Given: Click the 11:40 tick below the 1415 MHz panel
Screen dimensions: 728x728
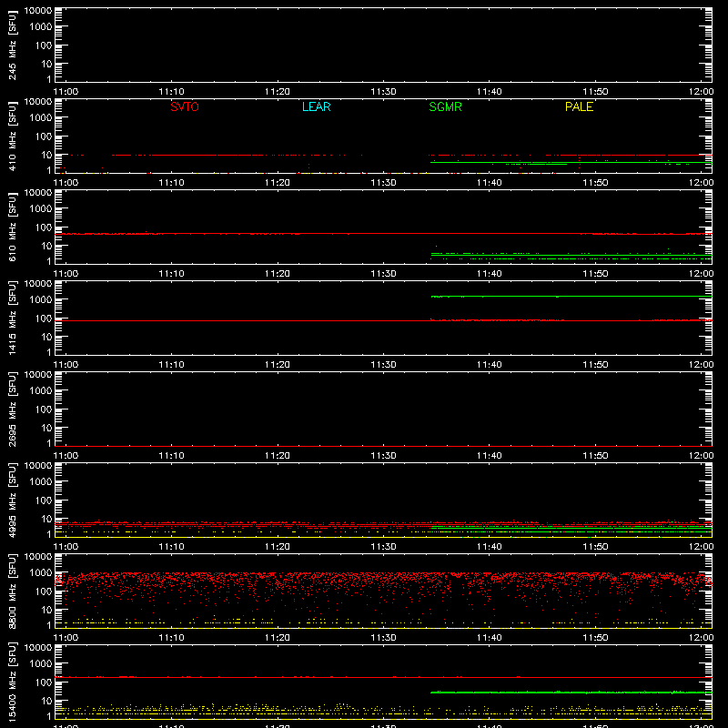Looking at the screenshot, I should click(x=489, y=365).
